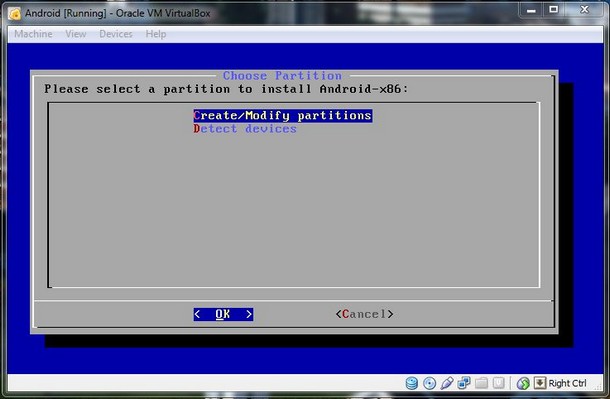
Task: Click the Right Ctrl host key label
Action: [x=567, y=383]
